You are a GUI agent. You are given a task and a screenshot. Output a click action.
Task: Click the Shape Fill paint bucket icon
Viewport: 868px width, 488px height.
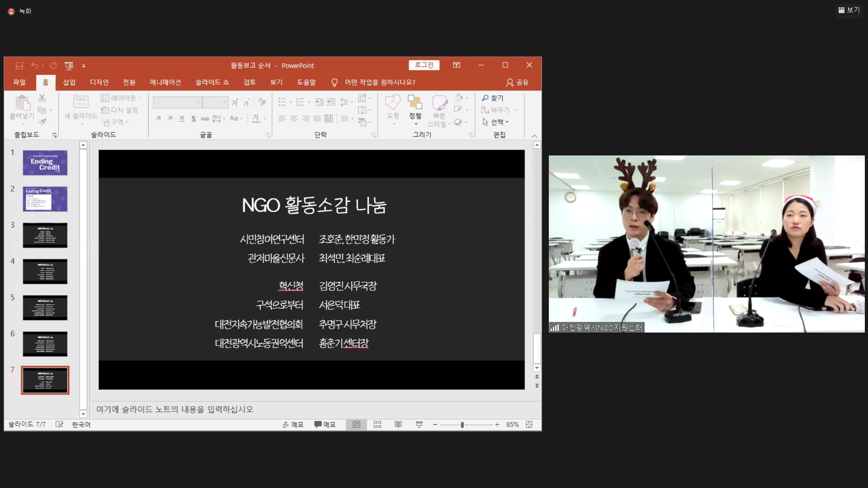pyautogui.click(x=459, y=98)
